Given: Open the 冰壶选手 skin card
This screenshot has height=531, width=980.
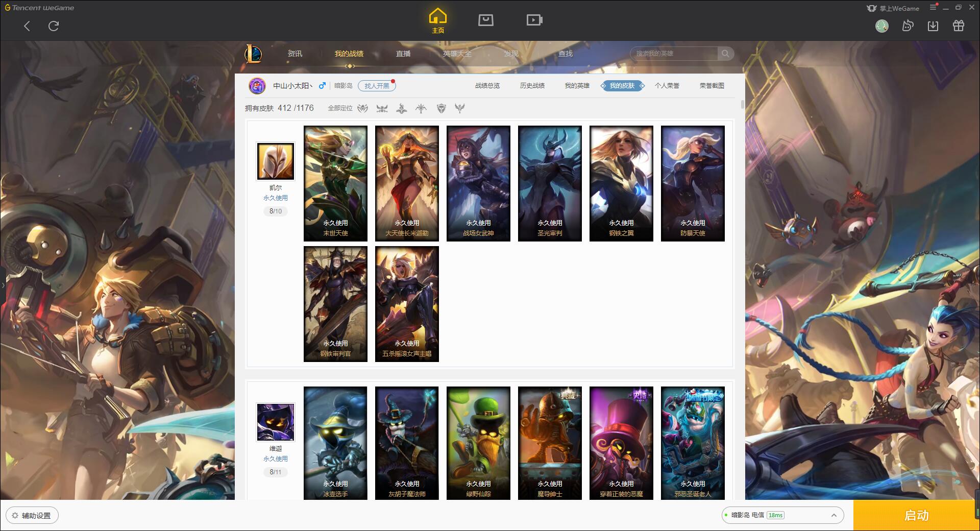Looking at the screenshot, I should coord(335,443).
